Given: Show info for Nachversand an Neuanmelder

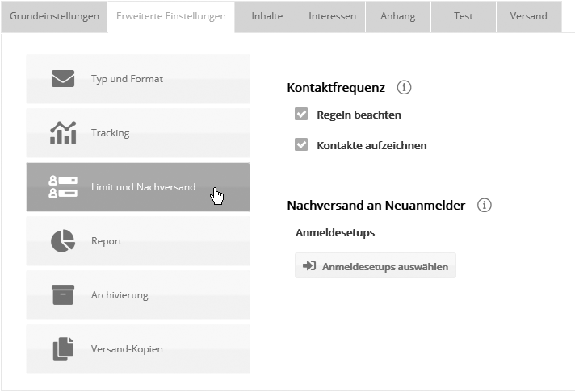Looking at the screenshot, I should (485, 206).
